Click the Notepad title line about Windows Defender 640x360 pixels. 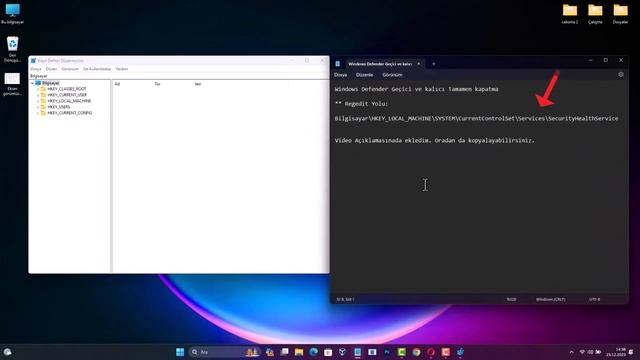click(416, 89)
